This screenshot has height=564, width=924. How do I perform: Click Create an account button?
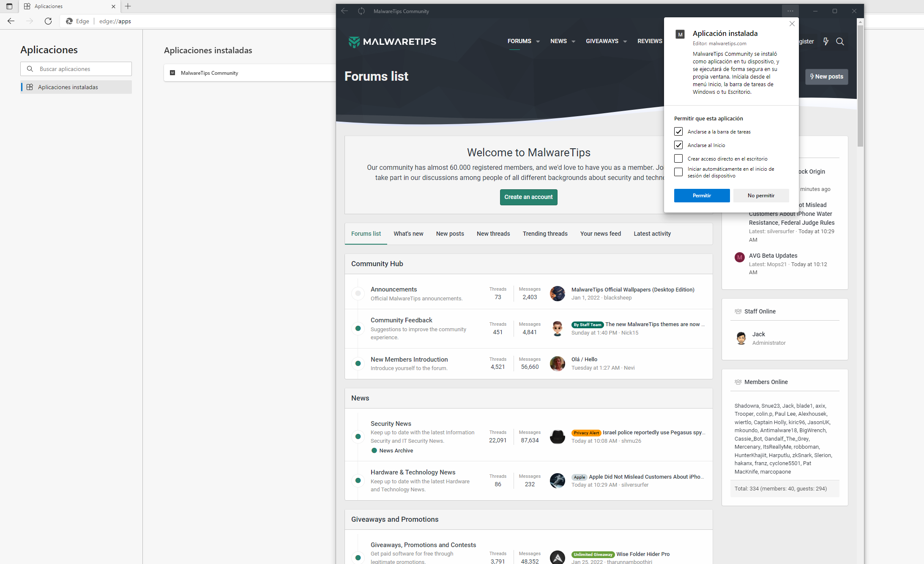(x=528, y=197)
